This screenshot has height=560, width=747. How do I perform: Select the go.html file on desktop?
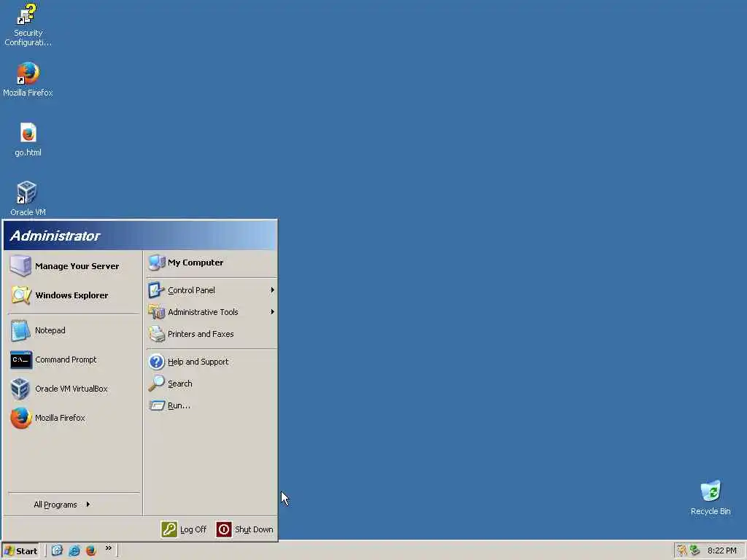point(28,139)
